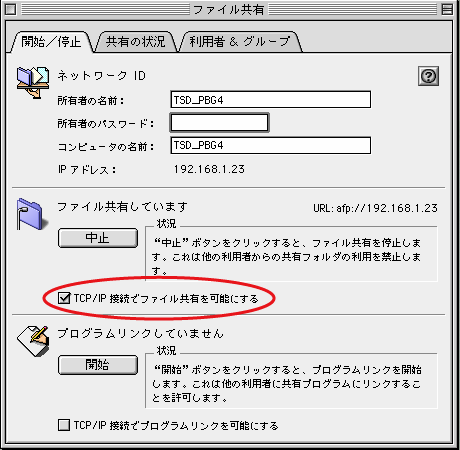Click the Network ID icon

[x=33, y=82]
